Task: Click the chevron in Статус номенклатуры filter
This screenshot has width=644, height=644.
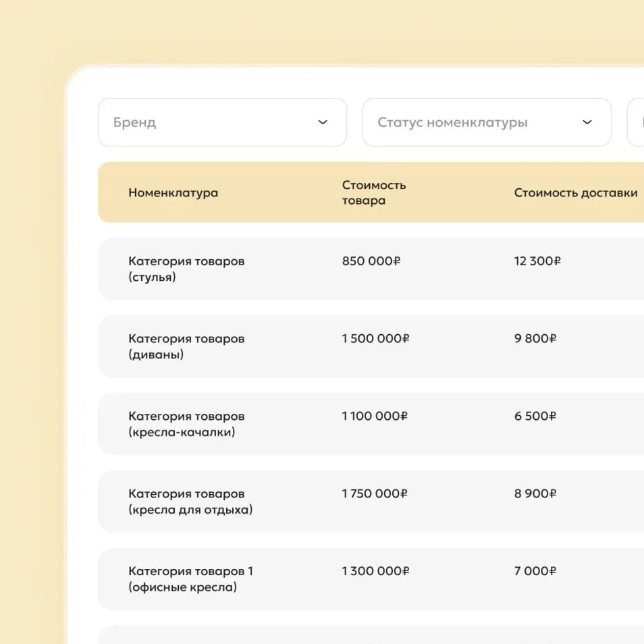Action: [587, 122]
